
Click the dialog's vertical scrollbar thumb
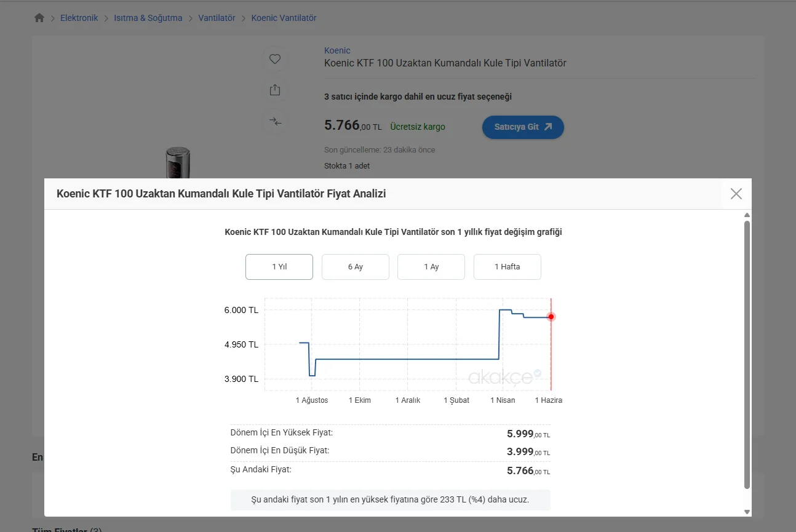pyautogui.click(x=747, y=355)
